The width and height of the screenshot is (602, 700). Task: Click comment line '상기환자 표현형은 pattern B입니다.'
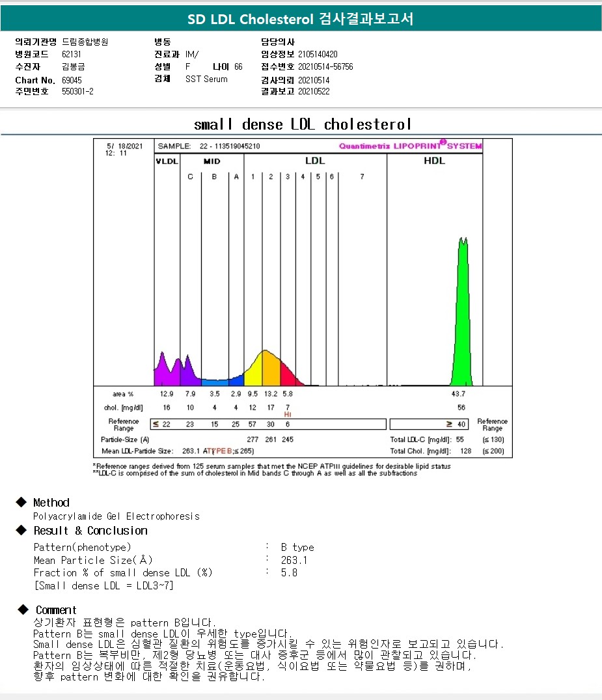point(124,623)
